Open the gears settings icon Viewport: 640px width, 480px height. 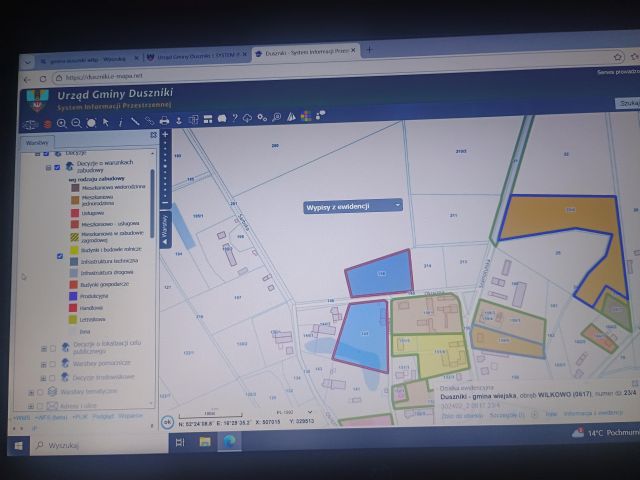tap(262, 118)
